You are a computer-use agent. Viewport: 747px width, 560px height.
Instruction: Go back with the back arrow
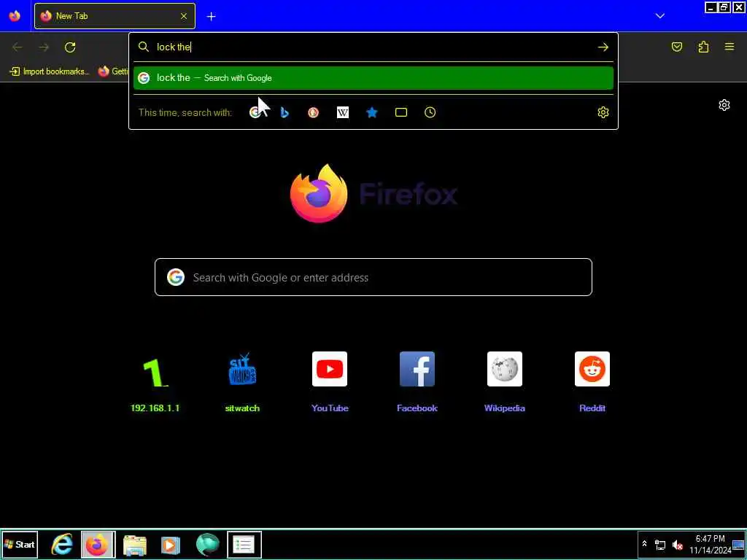[x=18, y=47]
